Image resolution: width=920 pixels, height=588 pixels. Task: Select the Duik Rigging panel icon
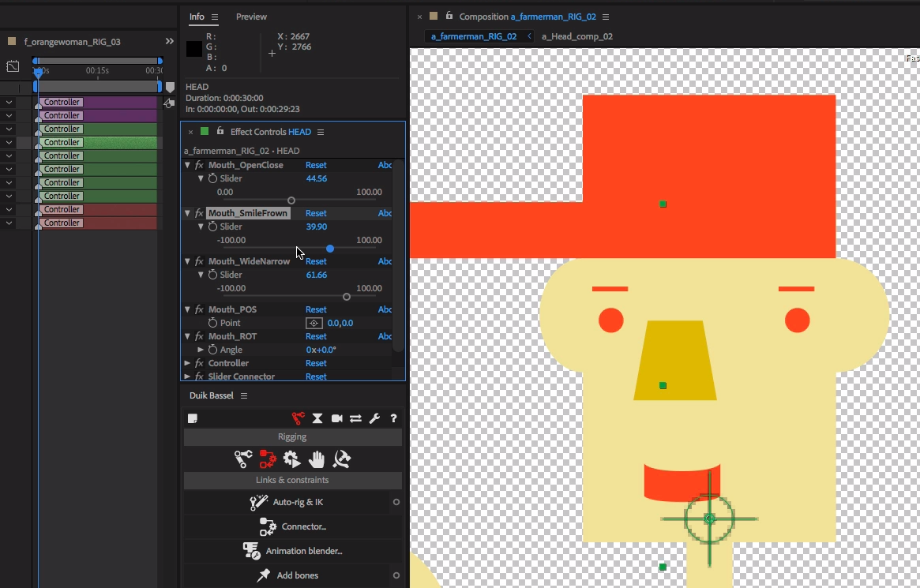pos(298,418)
